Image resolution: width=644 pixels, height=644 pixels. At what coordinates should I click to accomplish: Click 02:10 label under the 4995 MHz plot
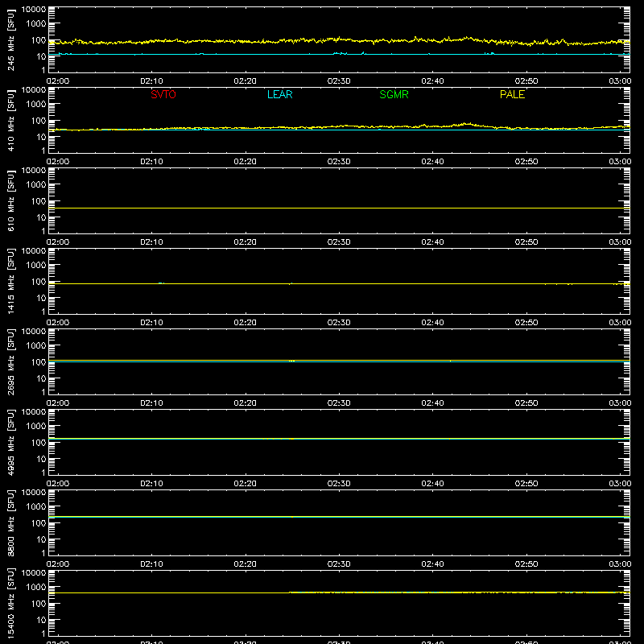point(151,484)
